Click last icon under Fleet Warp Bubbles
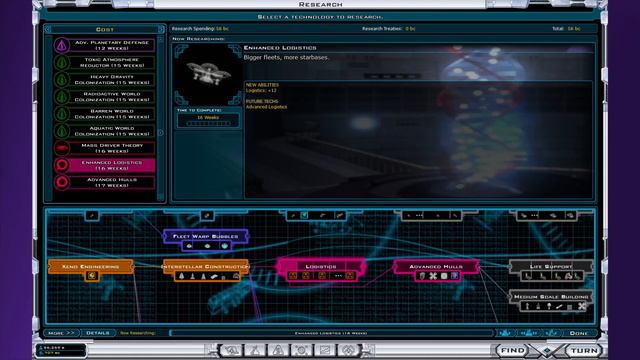Screen dimensions: 640x360 point(224,246)
